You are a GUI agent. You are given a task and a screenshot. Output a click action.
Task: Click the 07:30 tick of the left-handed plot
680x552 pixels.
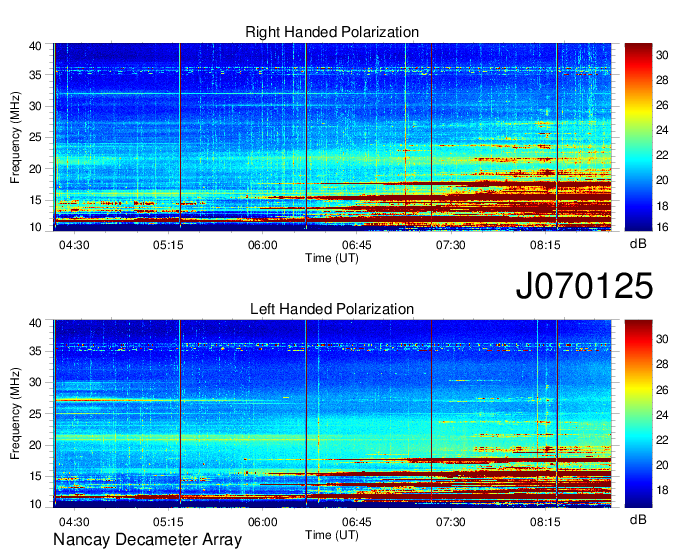point(451,522)
